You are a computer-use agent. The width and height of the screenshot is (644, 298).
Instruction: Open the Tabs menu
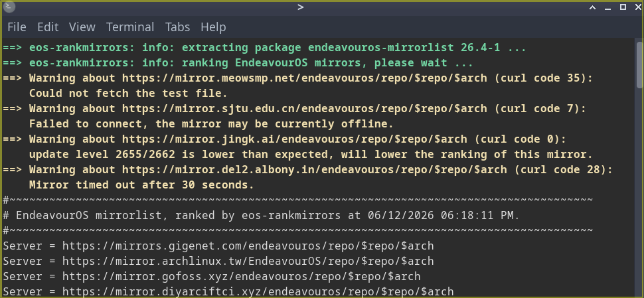[x=177, y=27]
